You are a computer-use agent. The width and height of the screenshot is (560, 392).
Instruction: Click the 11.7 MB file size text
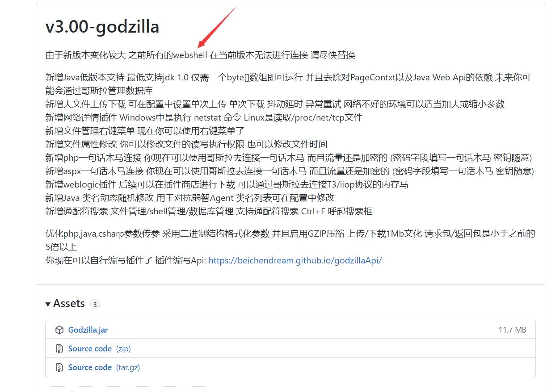pos(512,330)
